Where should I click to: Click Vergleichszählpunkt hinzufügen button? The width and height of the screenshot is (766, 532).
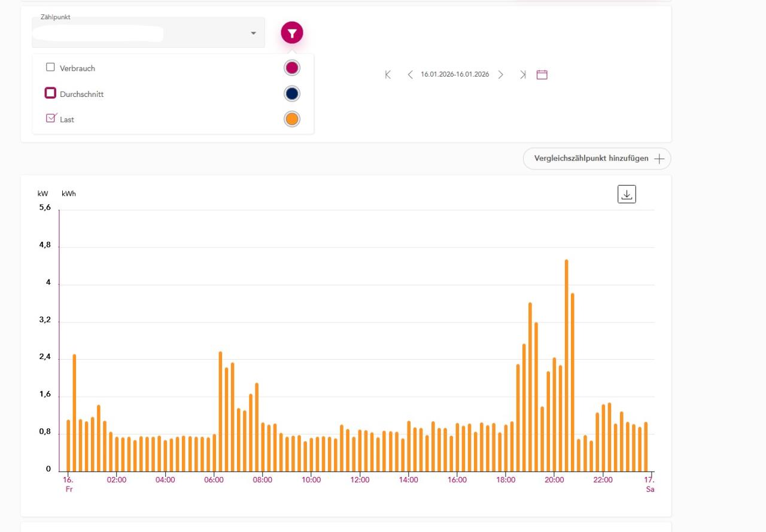[x=591, y=159]
